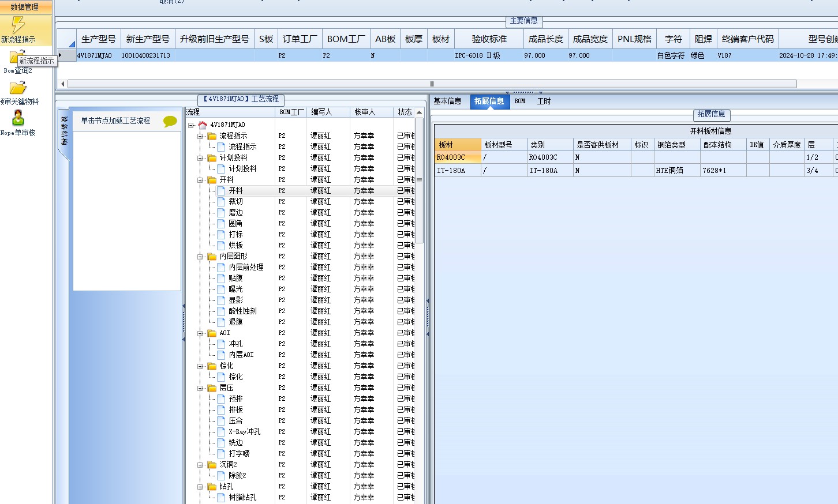Collapse the 钻孔 folder node
The height and width of the screenshot is (504, 838).
point(201,486)
